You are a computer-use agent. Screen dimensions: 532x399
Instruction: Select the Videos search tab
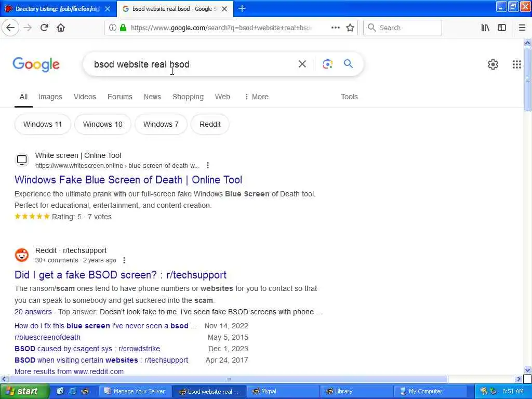tap(85, 97)
